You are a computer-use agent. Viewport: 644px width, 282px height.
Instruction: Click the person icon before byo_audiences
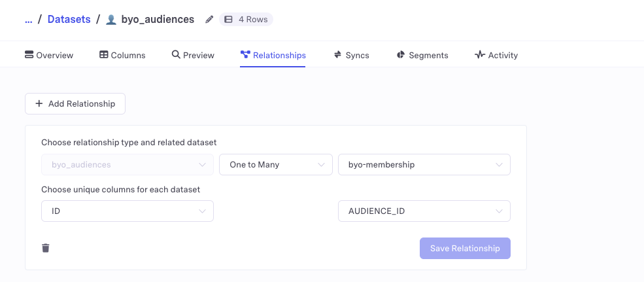(111, 20)
